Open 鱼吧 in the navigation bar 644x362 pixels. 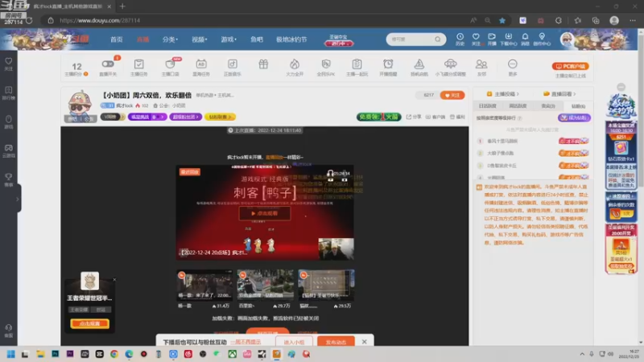257,39
